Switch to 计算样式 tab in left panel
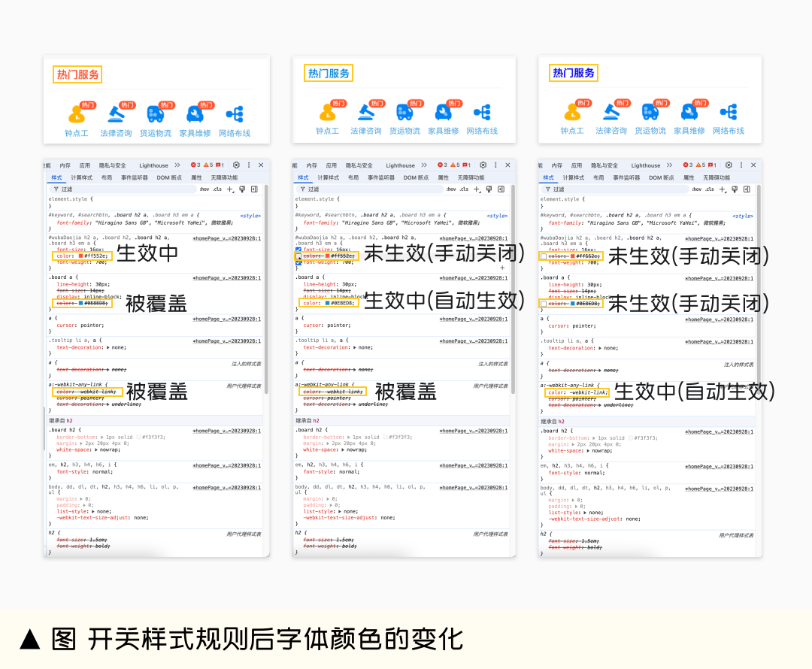This screenshot has height=669, width=812. (82, 177)
